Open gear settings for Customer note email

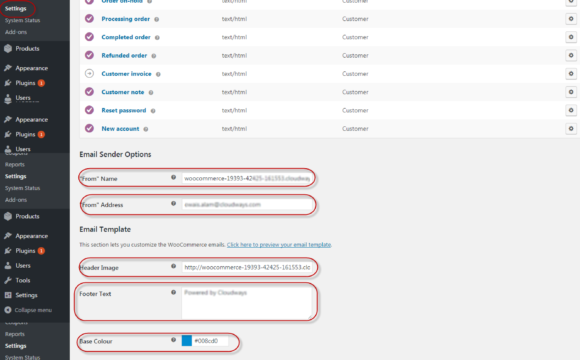(x=571, y=92)
